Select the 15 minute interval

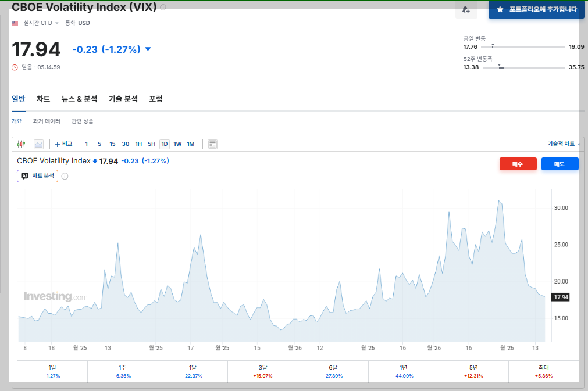[112, 144]
